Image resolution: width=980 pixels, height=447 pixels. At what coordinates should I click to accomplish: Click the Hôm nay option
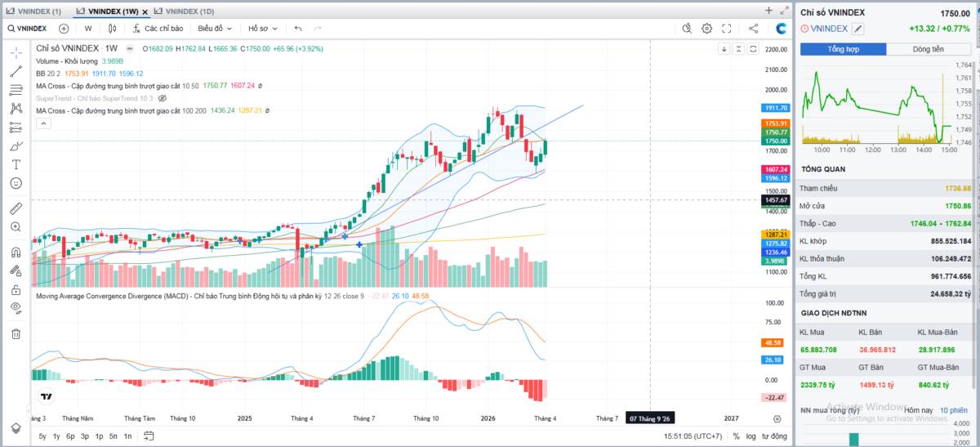(x=918, y=409)
